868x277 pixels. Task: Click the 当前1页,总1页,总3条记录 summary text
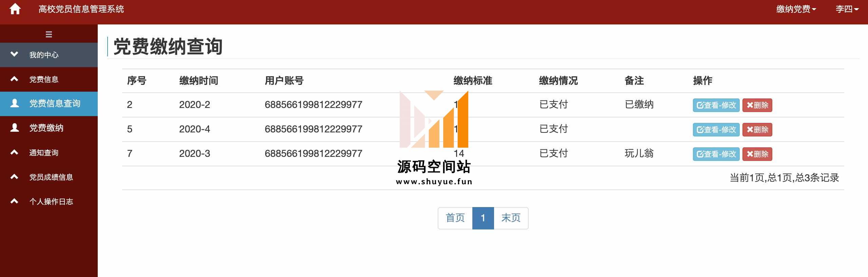coord(784,178)
